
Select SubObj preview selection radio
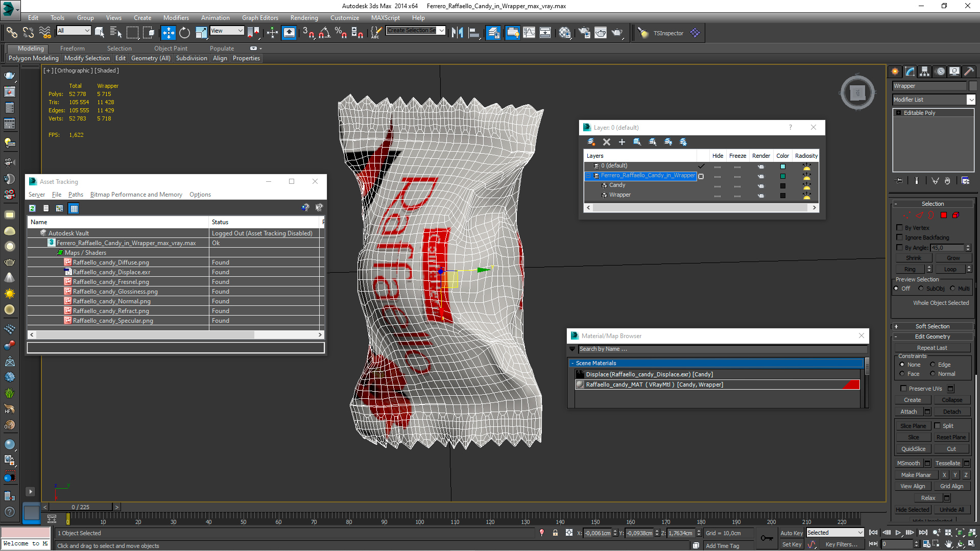point(921,289)
